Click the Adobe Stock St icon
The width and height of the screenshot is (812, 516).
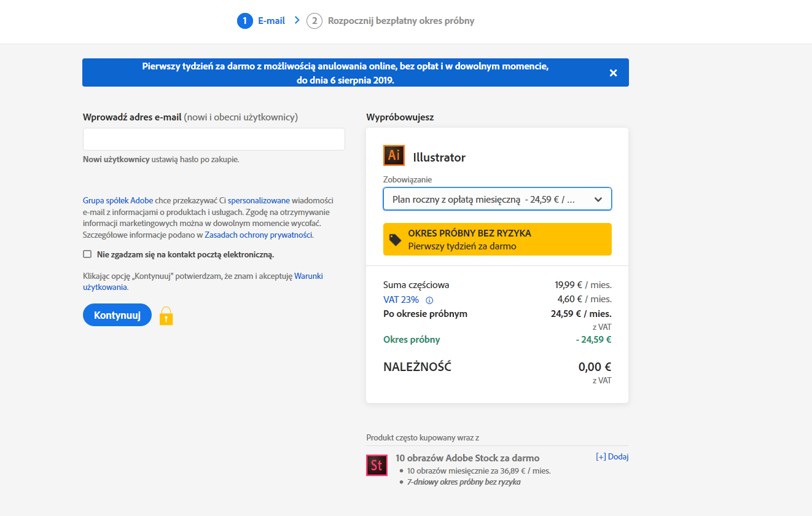(x=377, y=466)
